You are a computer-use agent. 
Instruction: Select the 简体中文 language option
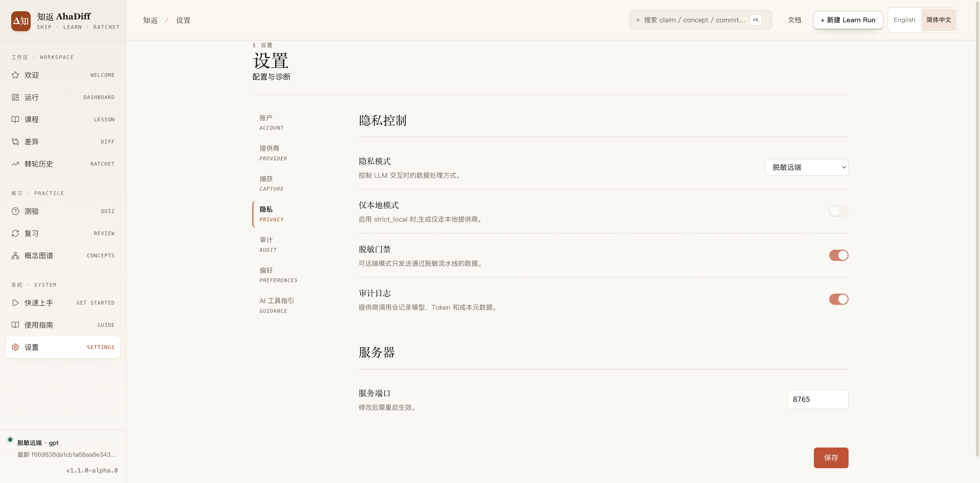[939, 20]
